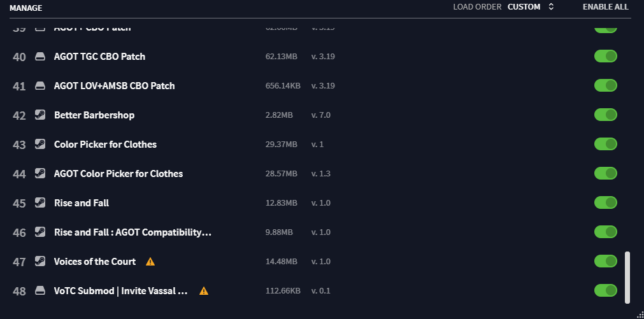
Task: Click the window resize grip icon
Action: [640, 315]
